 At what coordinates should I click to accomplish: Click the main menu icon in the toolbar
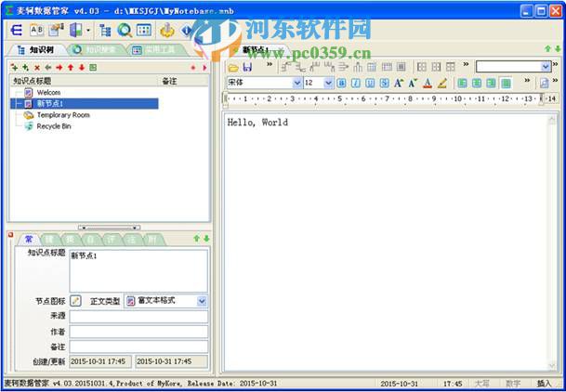pos(16,31)
